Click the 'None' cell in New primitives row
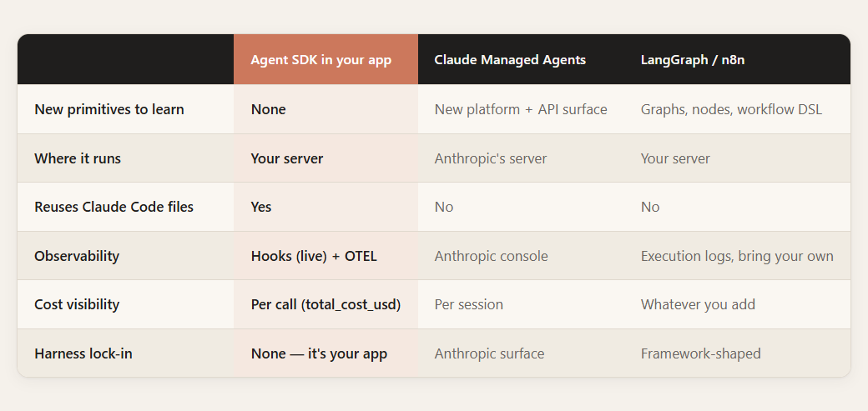Image resolution: width=868 pixels, height=411 pixels. coord(269,109)
